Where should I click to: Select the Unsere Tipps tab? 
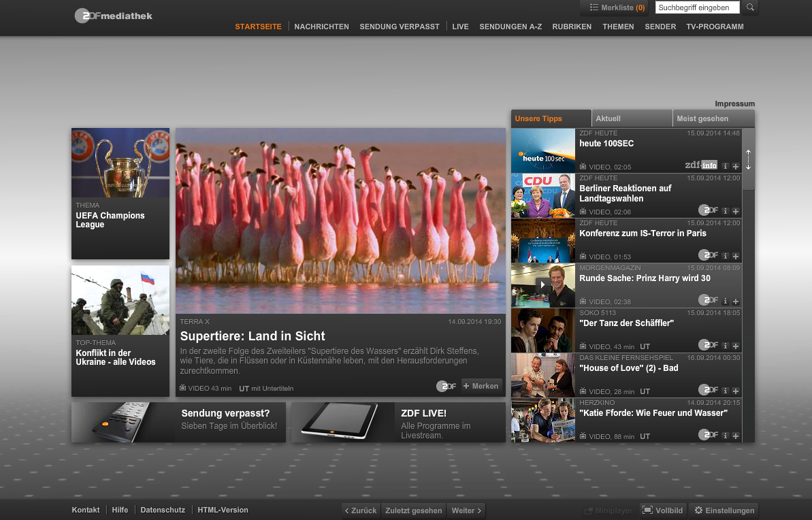coord(551,118)
